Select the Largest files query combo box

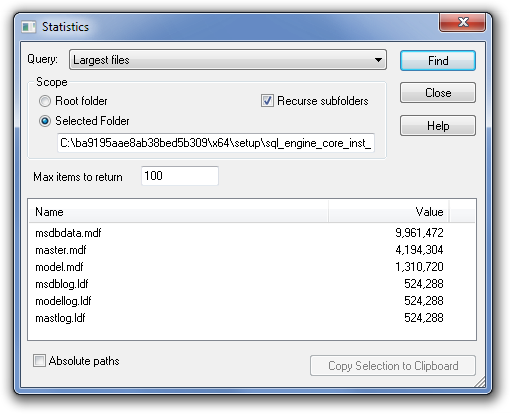228,60
